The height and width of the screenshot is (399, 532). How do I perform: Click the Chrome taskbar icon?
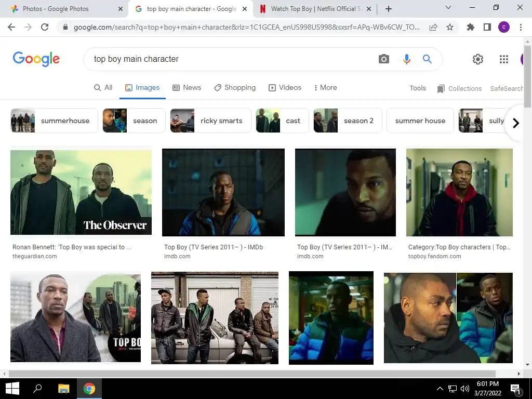point(89,389)
